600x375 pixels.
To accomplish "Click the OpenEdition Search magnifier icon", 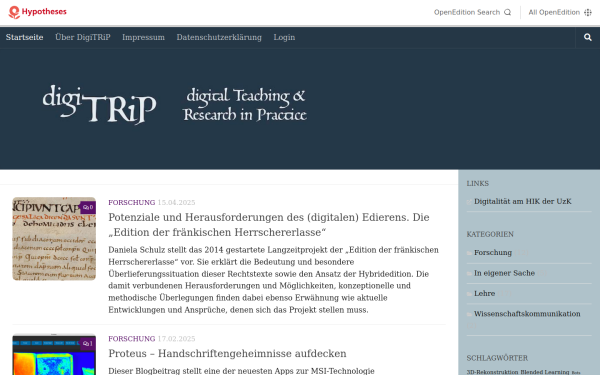I will click(507, 12).
